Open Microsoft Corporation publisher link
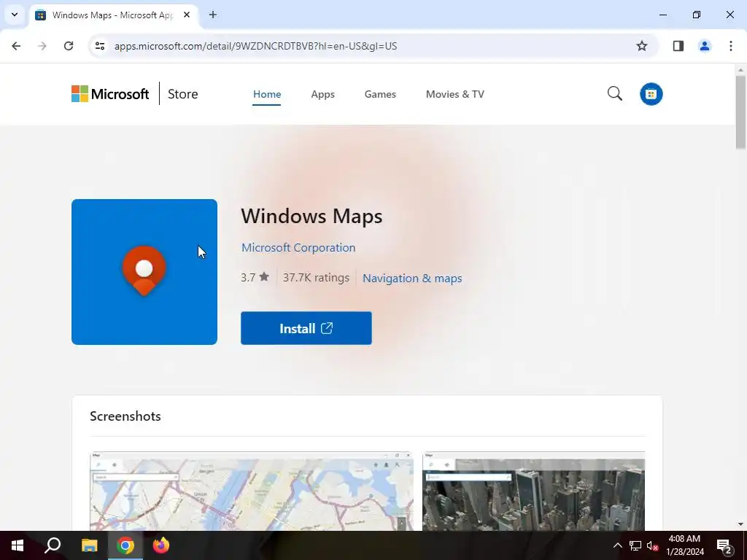This screenshot has height=560, width=747. 298,248
